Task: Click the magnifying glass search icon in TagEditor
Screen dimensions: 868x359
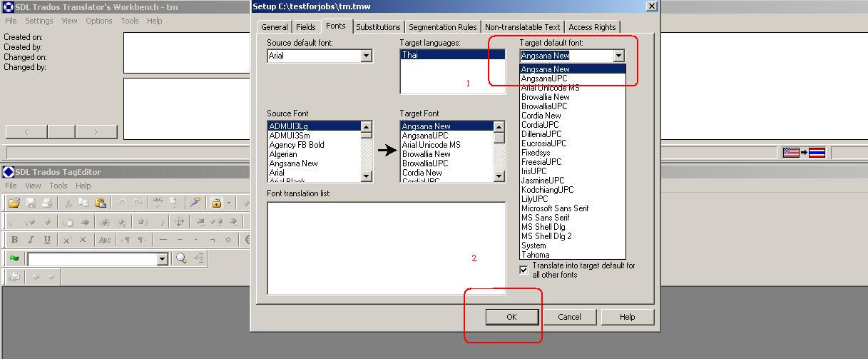Action: pos(181,258)
